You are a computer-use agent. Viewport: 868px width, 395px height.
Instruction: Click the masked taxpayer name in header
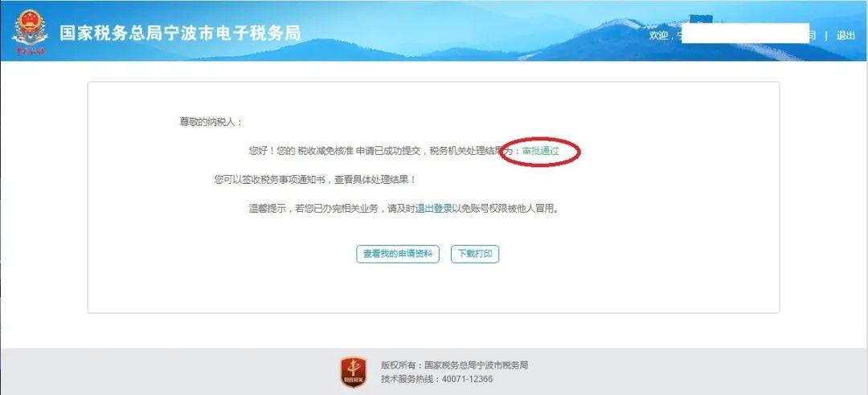[x=746, y=33]
